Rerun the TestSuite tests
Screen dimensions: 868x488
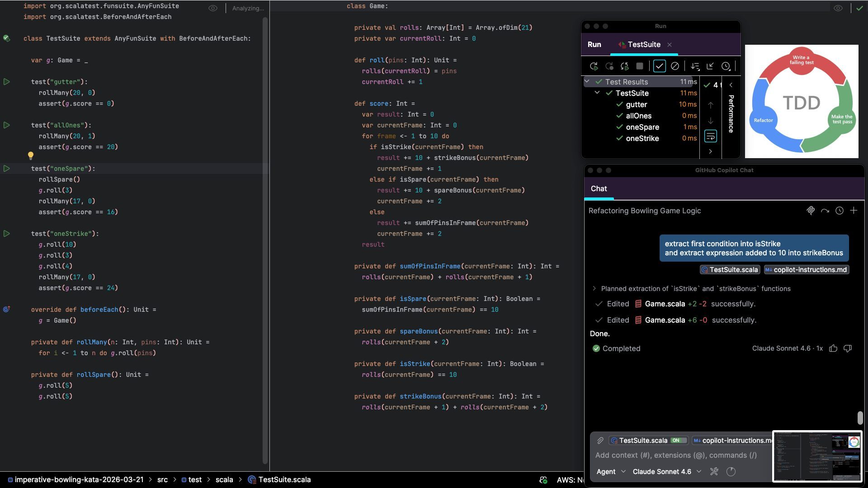click(594, 66)
